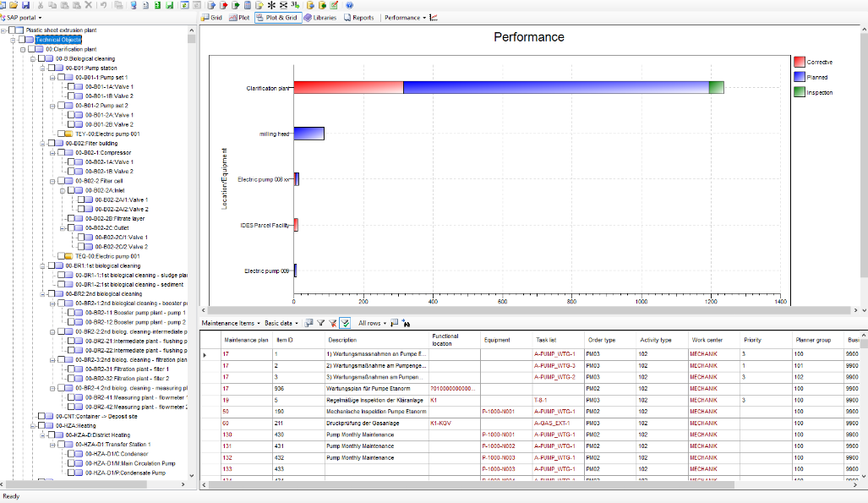Click the Corrective legend color swatch

pos(800,61)
